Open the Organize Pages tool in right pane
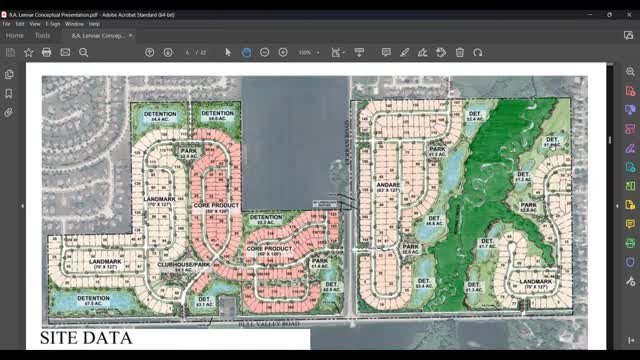Viewport: 640px width, 360px height. coord(630,129)
